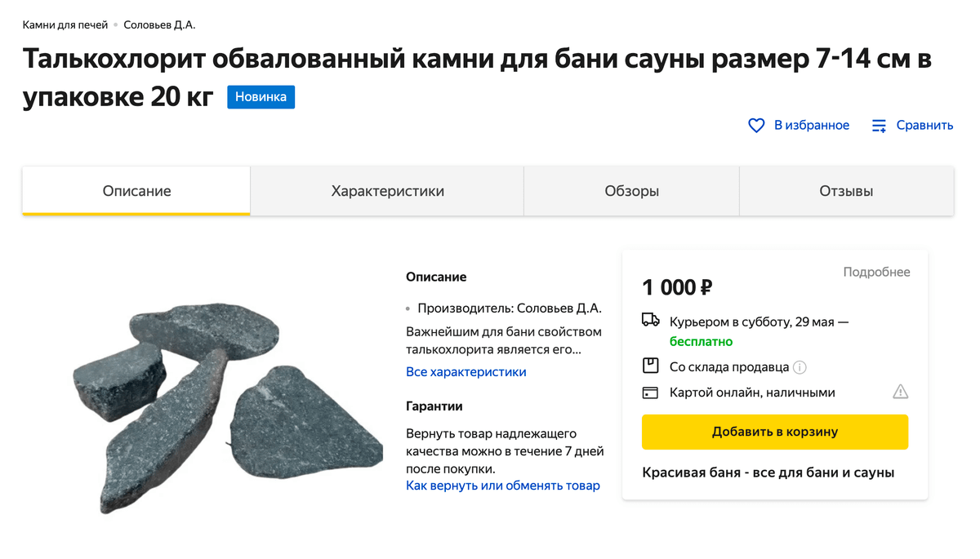Image resolution: width=980 pixels, height=559 pixels.
Task: Click the compare icon next to Сравнить
Action: (x=880, y=125)
